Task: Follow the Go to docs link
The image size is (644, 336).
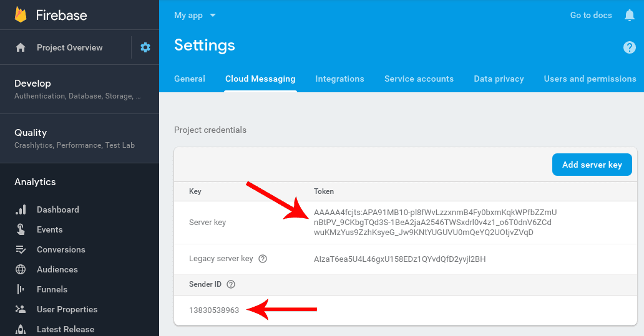Action: click(590, 15)
